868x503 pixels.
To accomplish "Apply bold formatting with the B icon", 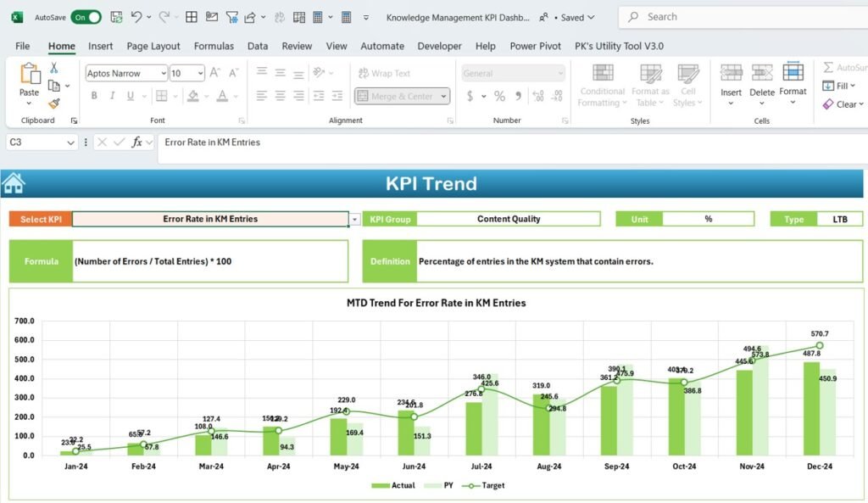I will click(x=94, y=96).
